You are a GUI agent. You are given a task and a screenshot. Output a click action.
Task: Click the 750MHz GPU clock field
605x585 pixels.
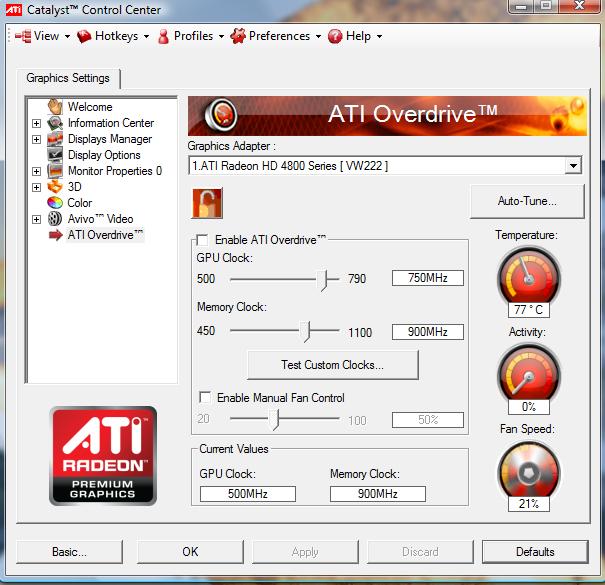click(428, 278)
